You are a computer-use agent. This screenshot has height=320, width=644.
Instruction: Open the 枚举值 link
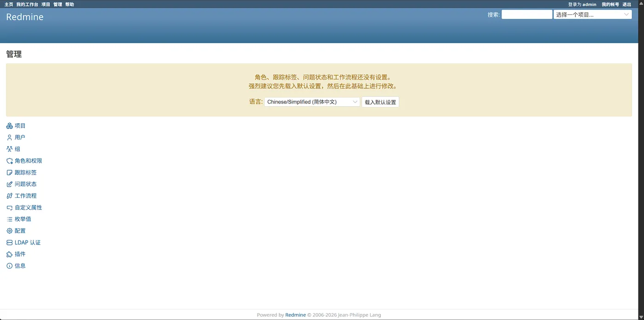23,219
